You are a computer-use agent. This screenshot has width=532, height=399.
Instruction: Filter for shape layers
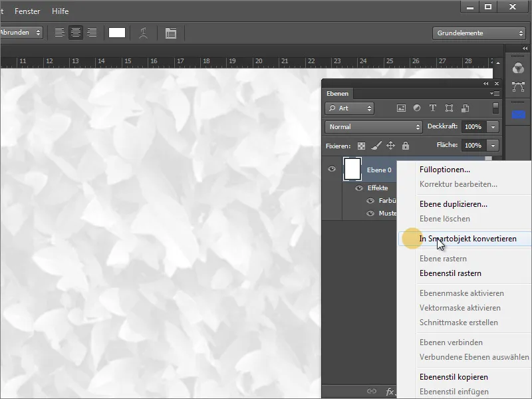point(449,108)
